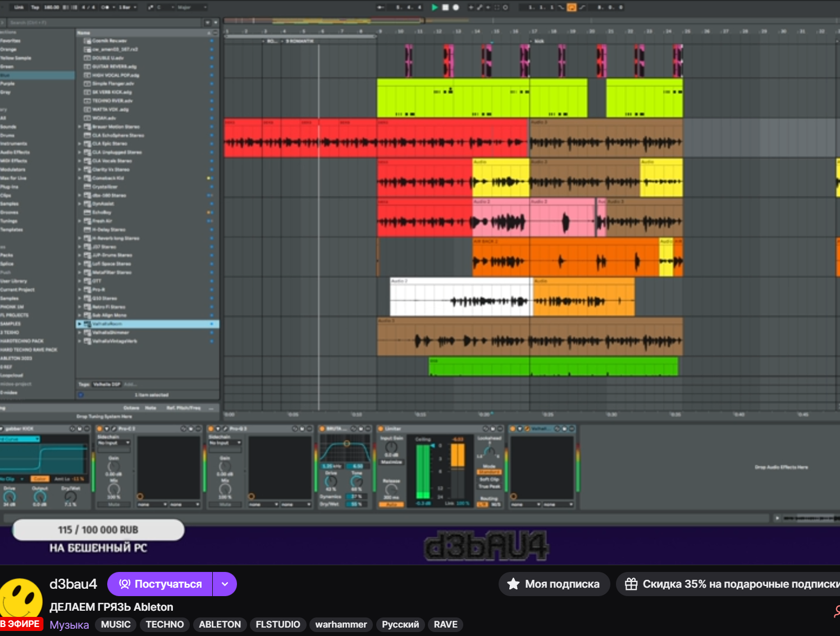The image size is (840, 636).
Task: Toggle the Auto release button in Limiter
Action: [391, 505]
